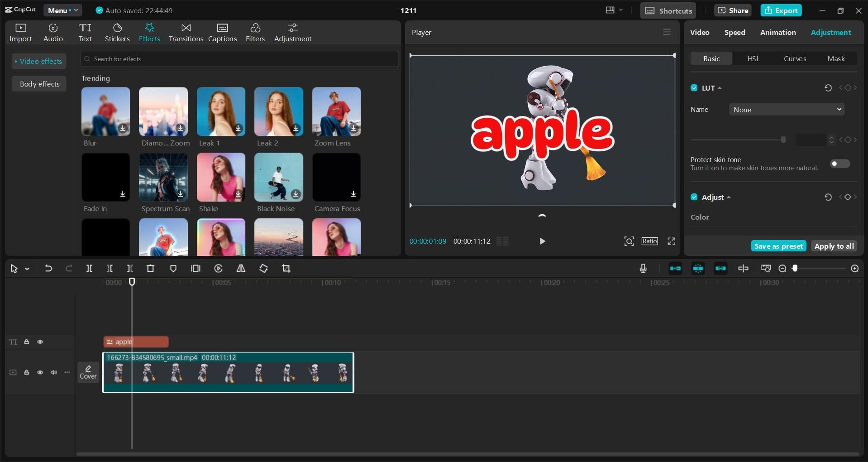868x462 pixels.
Task: Click the Split clip tool
Action: coord(89,269)
